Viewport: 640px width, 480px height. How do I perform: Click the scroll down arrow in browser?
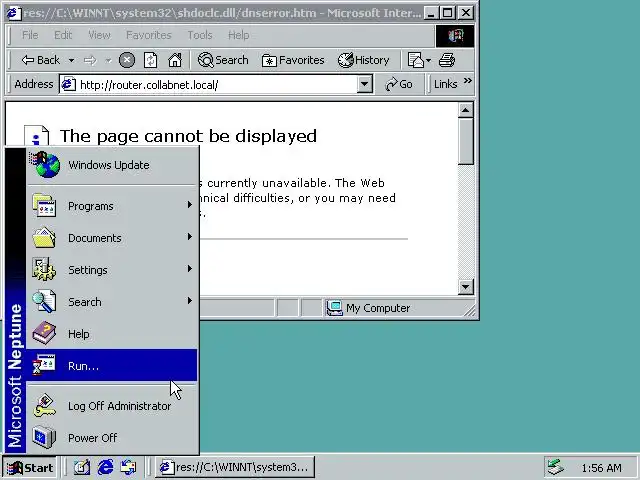click(466, 286)
